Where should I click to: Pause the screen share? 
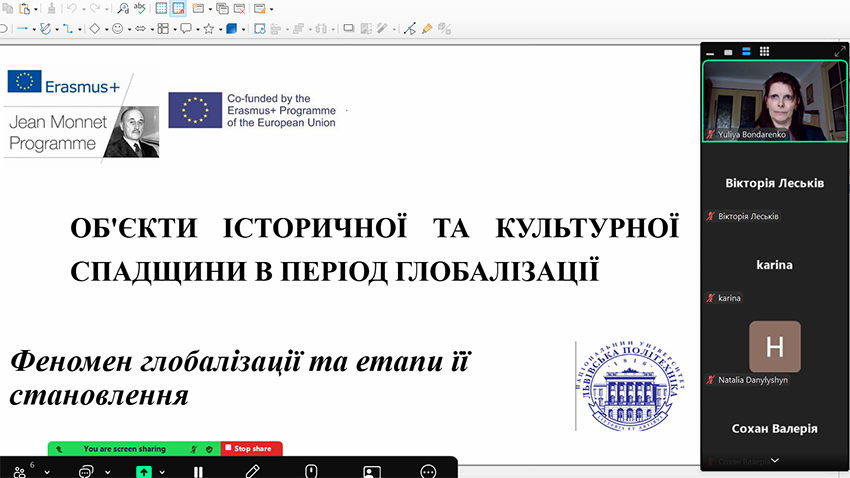[x=199, y=470]
